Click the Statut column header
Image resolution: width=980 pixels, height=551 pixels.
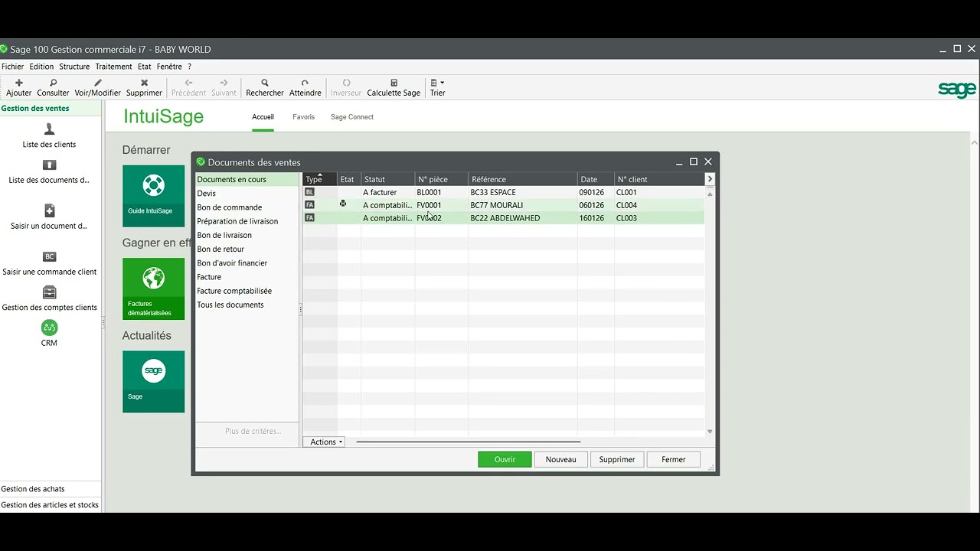point(388,179)
